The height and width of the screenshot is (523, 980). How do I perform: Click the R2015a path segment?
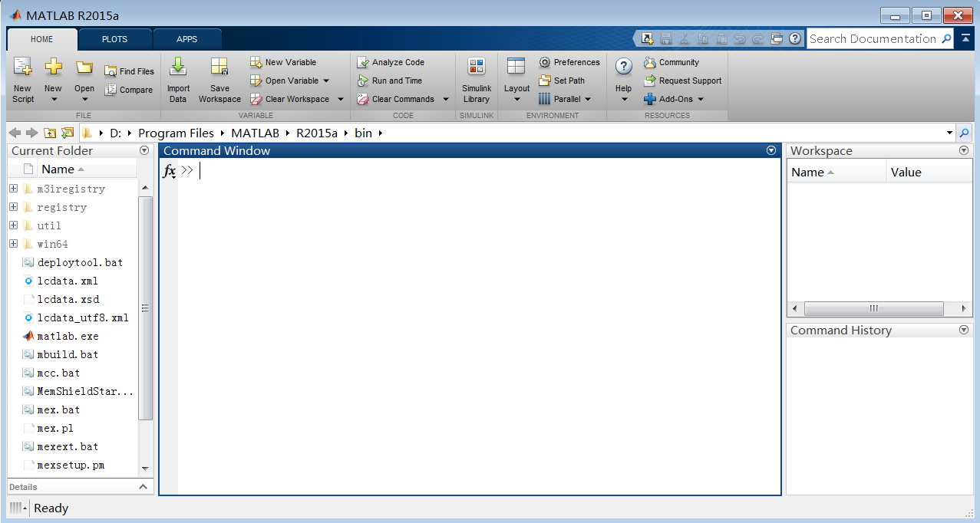point(317,133)
